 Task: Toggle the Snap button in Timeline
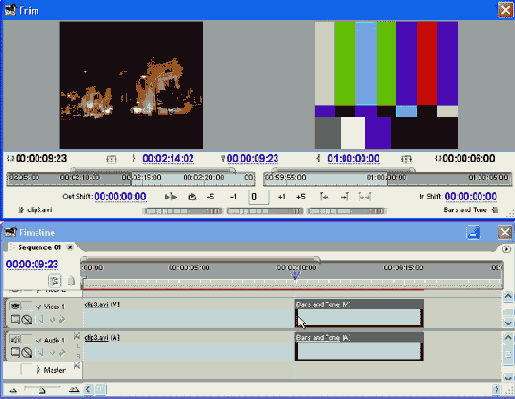click(55, 281)
